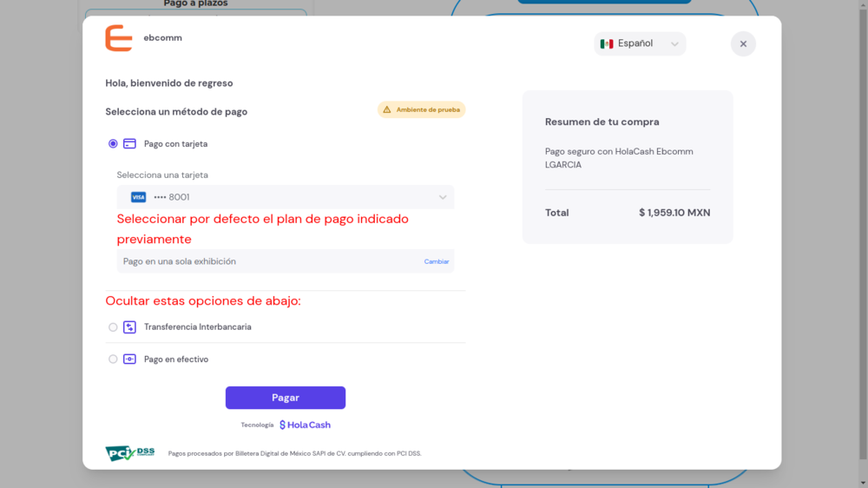The image size is (868, 488).
Task: Click the Pago en una sola exhibición field
Action: point(260,261)
